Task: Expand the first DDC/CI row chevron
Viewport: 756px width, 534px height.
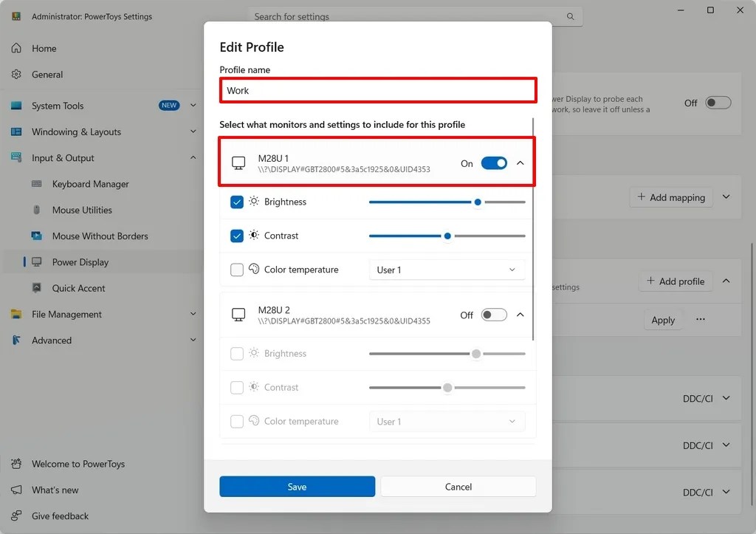Action: tap(726, 398)
